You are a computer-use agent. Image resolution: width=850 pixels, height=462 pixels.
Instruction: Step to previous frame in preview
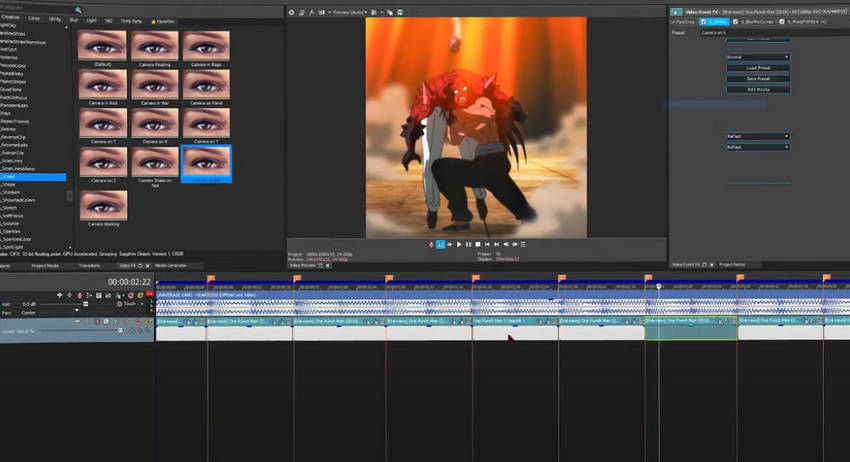coord(505,245)
